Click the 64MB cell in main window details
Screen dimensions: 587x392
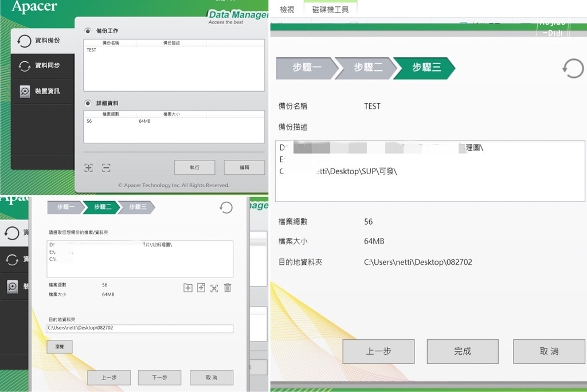coord(144,121)
